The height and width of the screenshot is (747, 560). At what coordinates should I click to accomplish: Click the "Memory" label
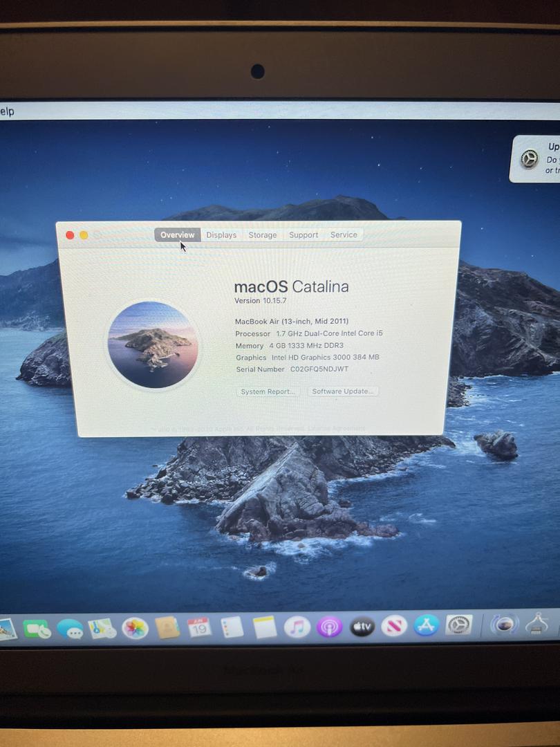[250, 346]
